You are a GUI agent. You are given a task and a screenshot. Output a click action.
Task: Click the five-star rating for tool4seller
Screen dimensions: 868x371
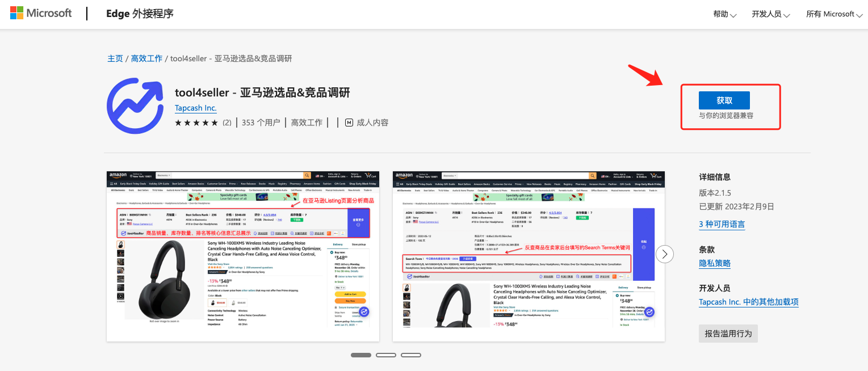coord(196,123)
